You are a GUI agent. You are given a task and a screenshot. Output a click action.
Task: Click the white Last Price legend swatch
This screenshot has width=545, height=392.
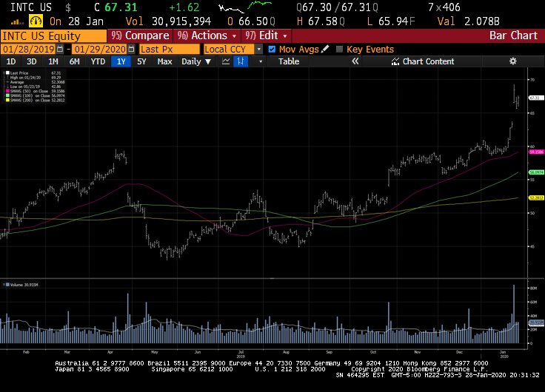(7, 73)
